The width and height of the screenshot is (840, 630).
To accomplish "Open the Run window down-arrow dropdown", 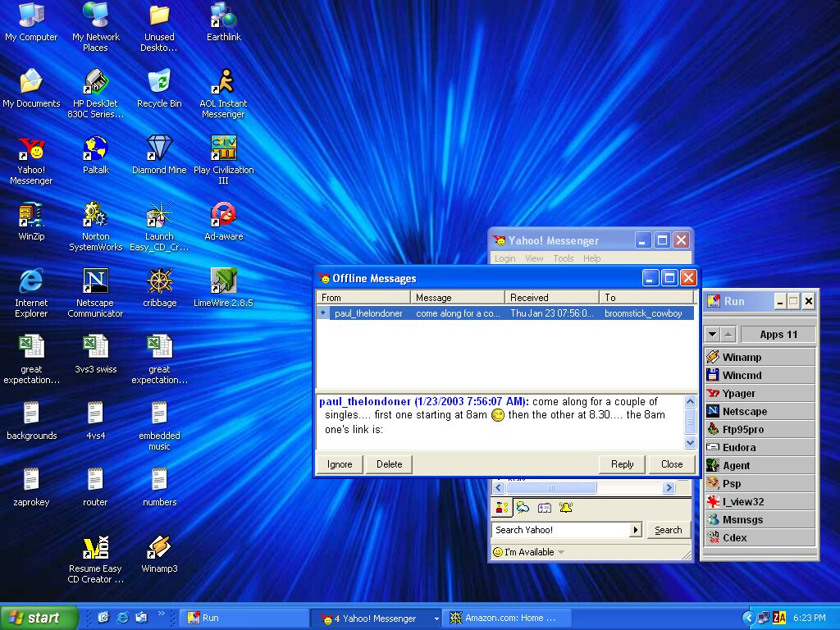I will 712,335.
